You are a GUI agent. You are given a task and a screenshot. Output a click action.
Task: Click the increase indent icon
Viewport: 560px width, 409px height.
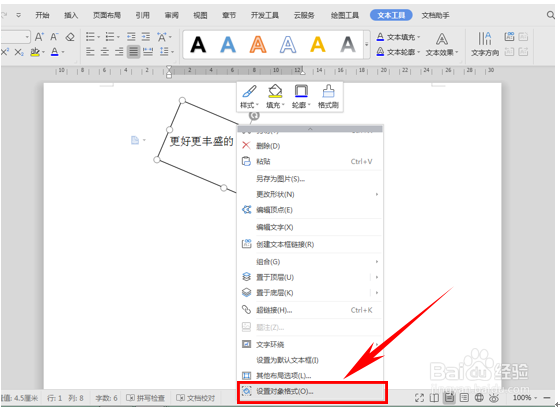(146, 37)
